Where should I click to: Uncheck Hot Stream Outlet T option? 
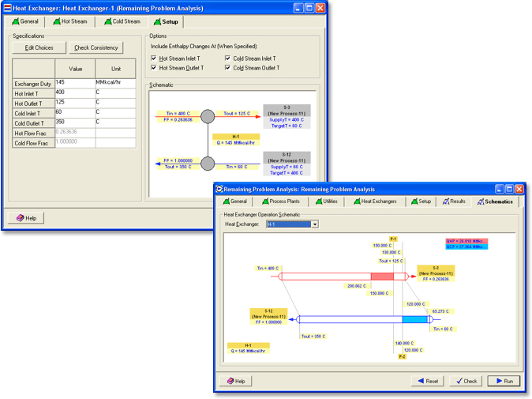click(x=155, y=68)
